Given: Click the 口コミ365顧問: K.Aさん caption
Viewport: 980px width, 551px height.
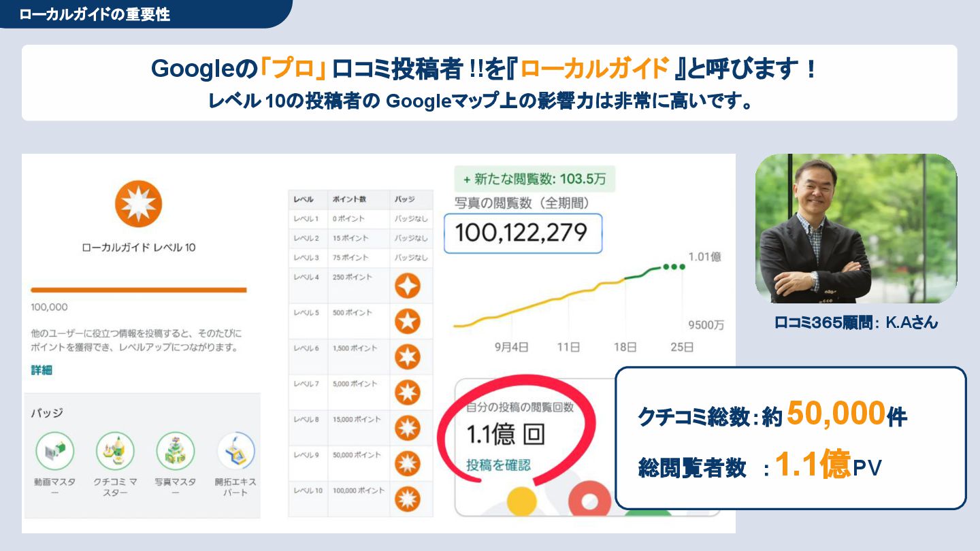Looking at the screenshot, I should coord(856,323).
